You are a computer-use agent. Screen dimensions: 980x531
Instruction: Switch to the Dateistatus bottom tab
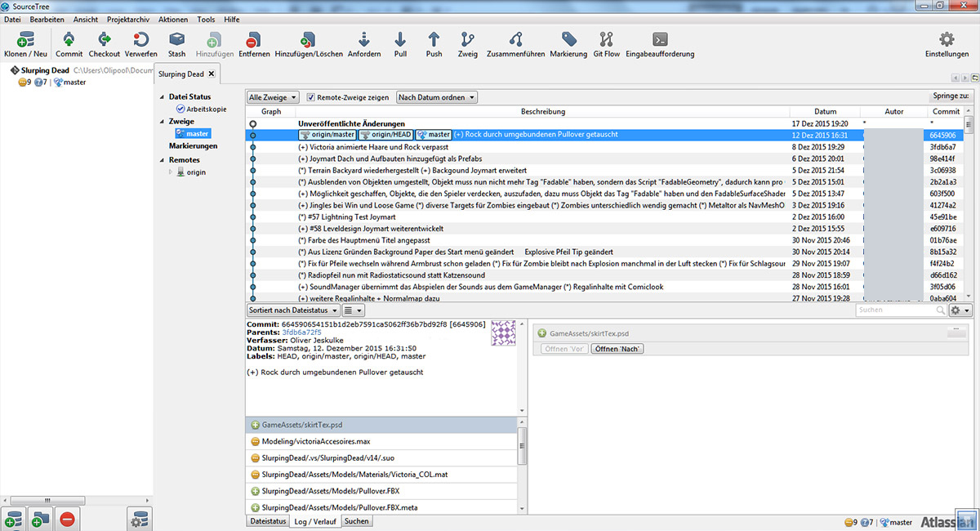[x=268, y=520]
